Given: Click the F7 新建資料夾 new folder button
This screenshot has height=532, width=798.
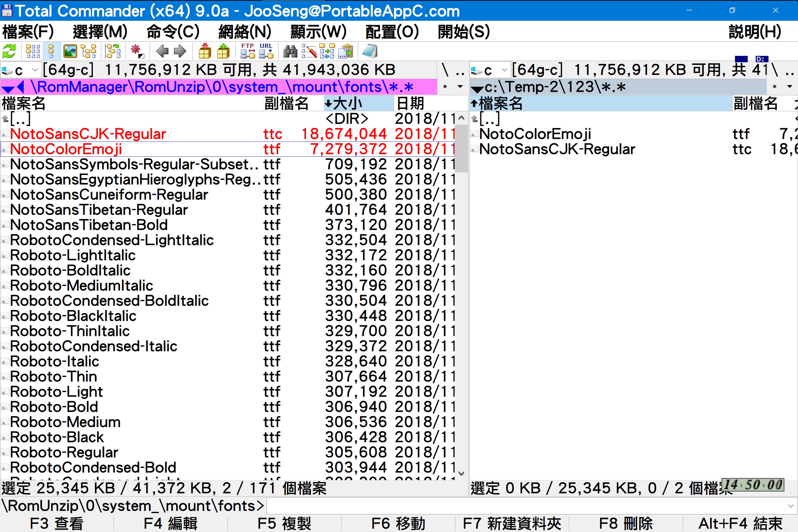Looking at the screenshot, I should 512,523.
